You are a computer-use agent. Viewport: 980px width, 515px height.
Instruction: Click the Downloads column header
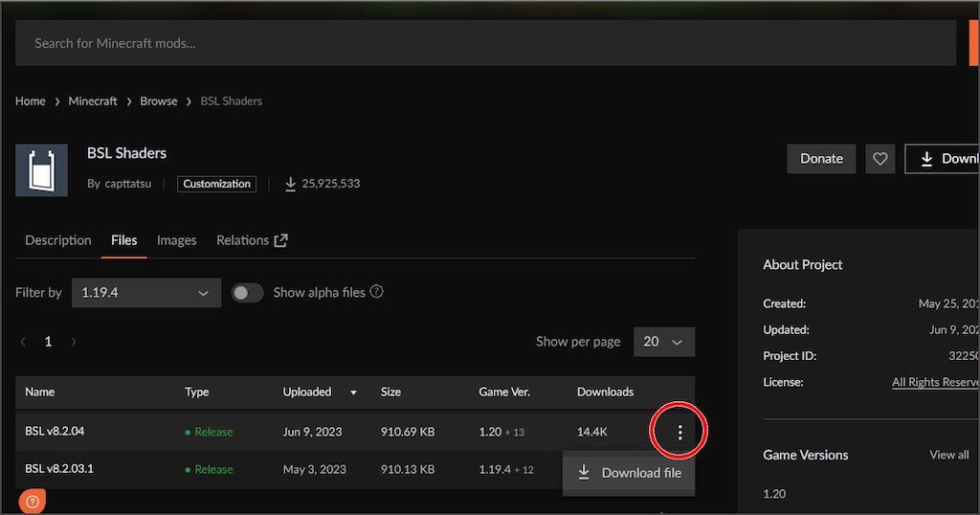point(605,392)
